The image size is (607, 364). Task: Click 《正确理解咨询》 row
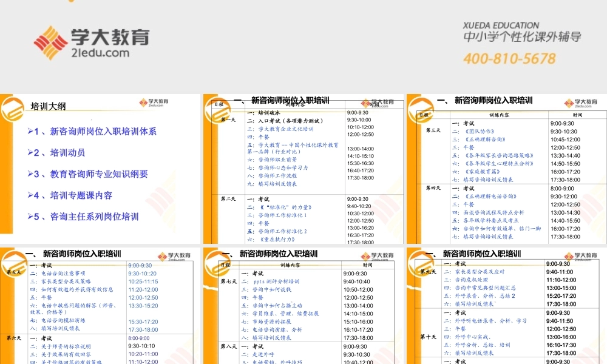480,140
